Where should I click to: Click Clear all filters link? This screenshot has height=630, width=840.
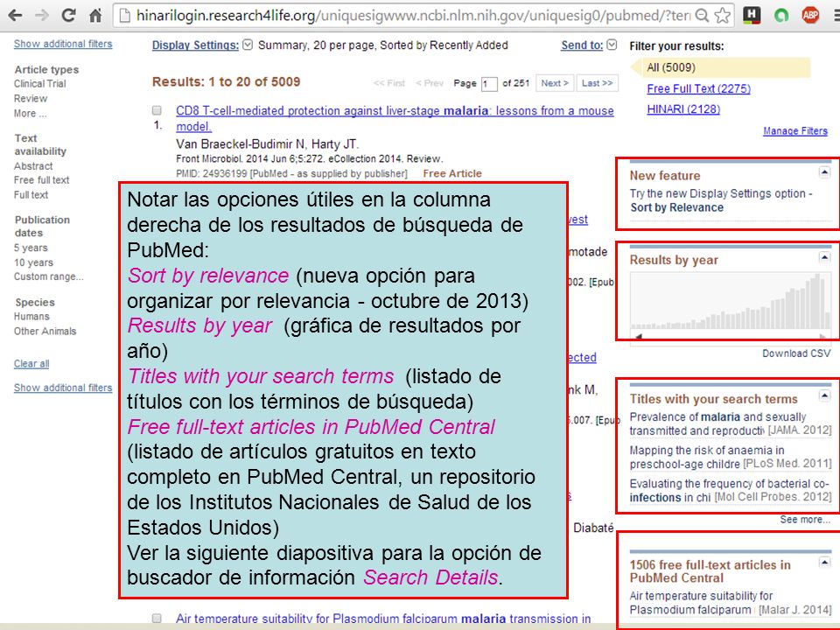point(31,363)
